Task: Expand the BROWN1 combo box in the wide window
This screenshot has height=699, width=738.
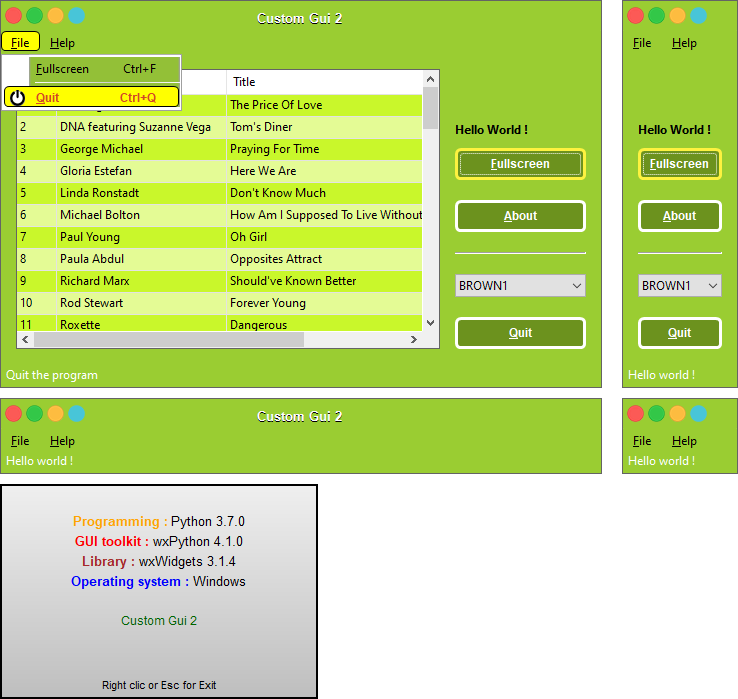Action: pyautogui.click(x=576, y=286)
